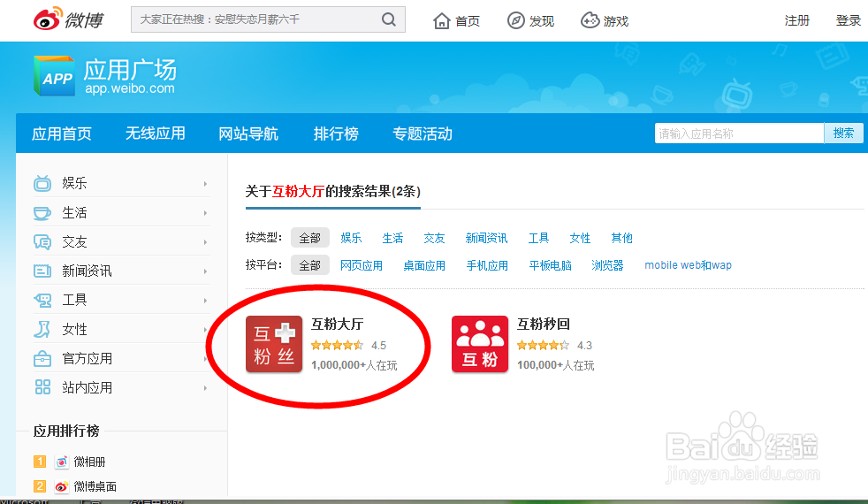Click the tool icon for 工具 category
The height and width of the screenshot is (504, 868).
(42, 300)
